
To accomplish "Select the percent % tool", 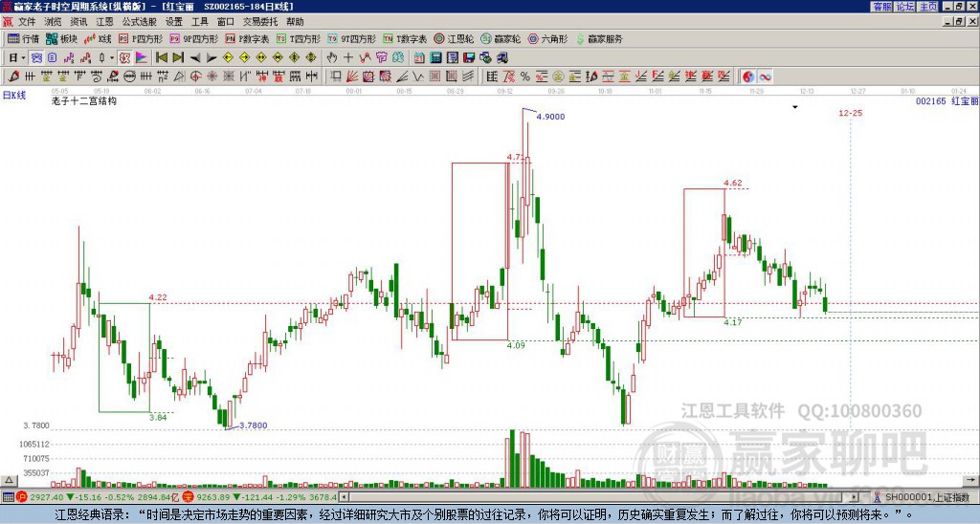I will tap(525, 76).
